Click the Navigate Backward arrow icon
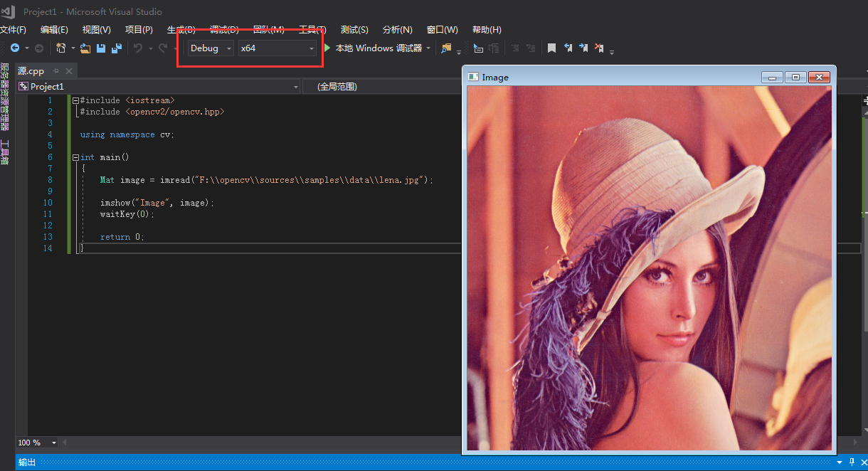Screen dimensions: 868x471 coord(14,48)
